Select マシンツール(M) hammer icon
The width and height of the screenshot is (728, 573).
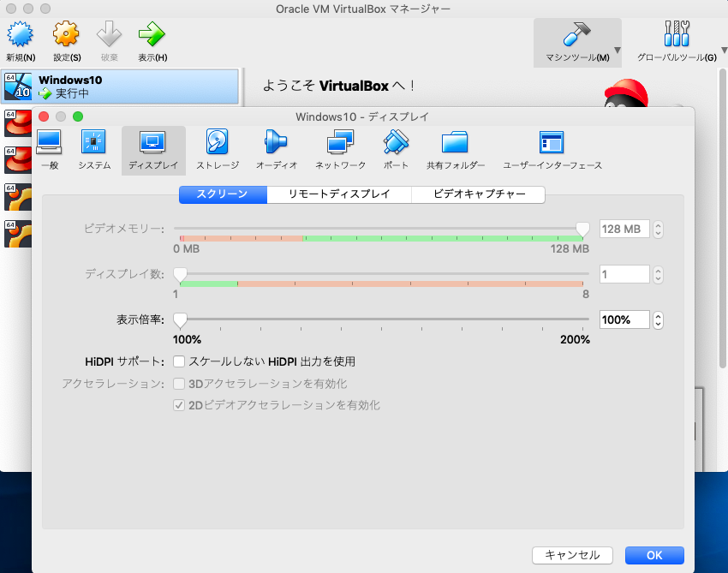point(576,34)
